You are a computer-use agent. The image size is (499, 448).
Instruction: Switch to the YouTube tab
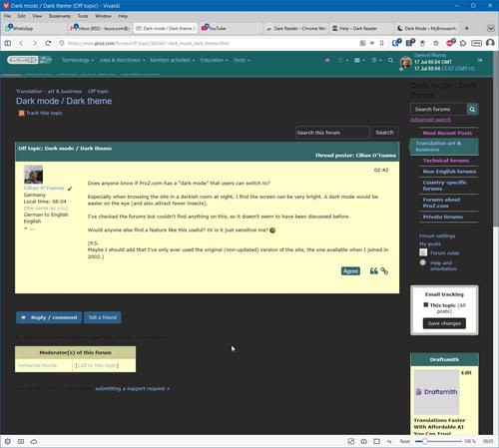pos(231,28)
